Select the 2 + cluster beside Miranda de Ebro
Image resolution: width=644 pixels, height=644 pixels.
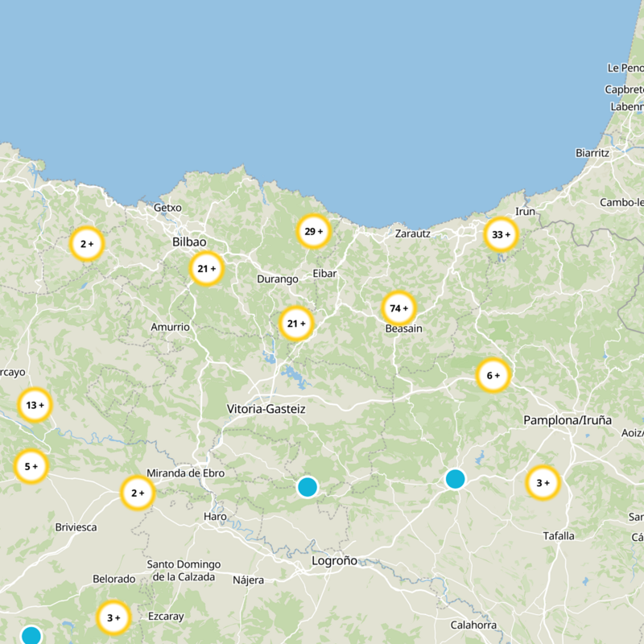[138, 493]
